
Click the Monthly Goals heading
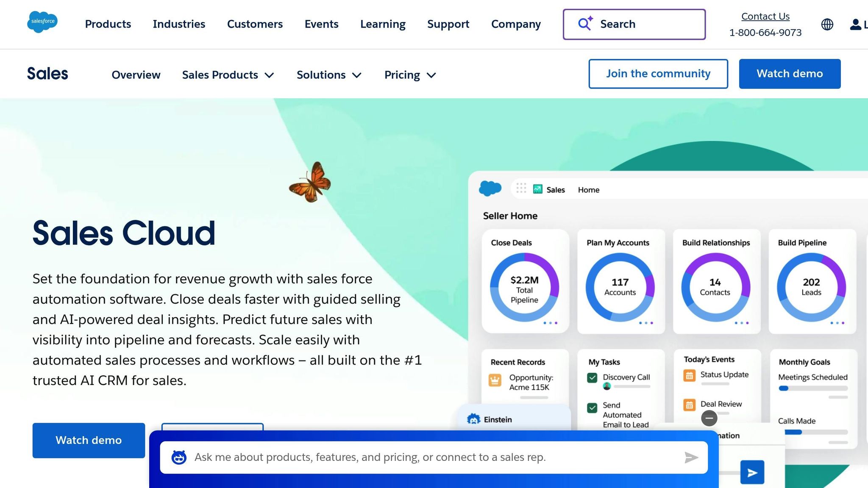[x=804, y=362]
